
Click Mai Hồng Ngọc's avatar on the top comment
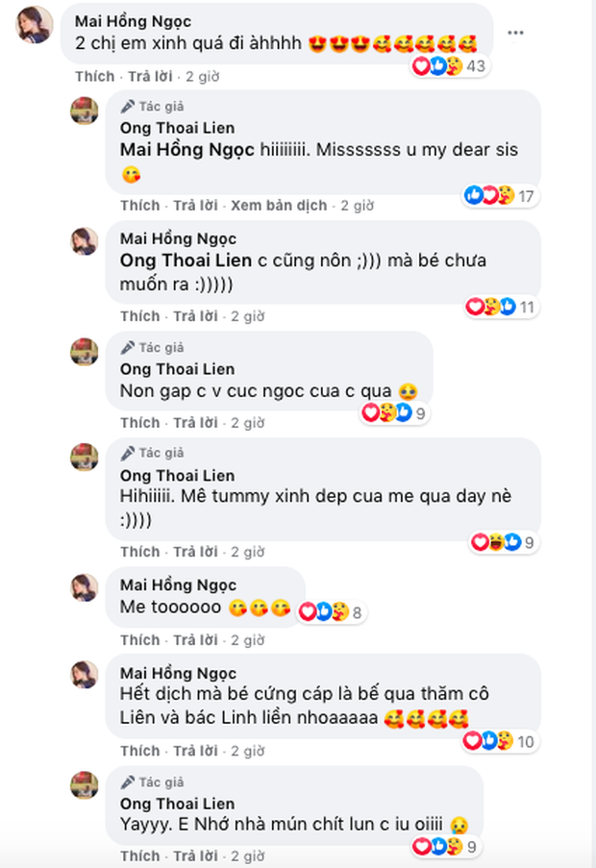pos(35,25)
